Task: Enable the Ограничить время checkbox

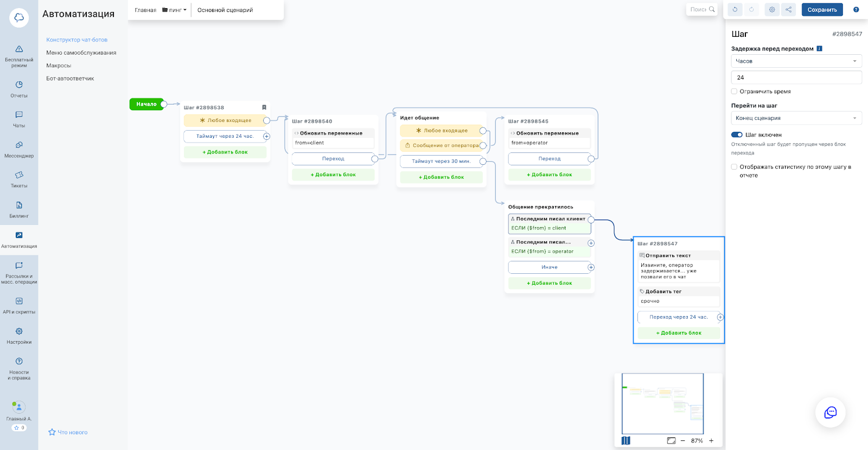Action: pos(735,92)
